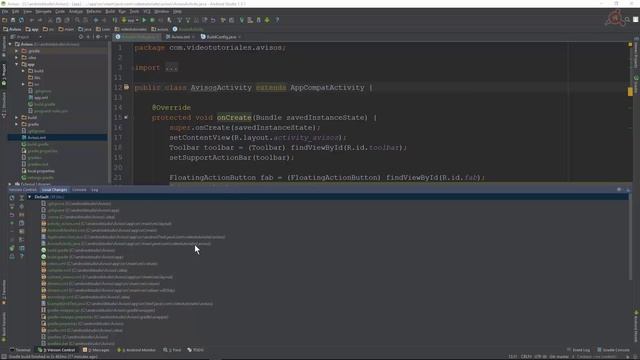This screenshot has width=640, height=360.
Task: Open the VCS menu
Action: pyautogui.click(x=147, y=11)
